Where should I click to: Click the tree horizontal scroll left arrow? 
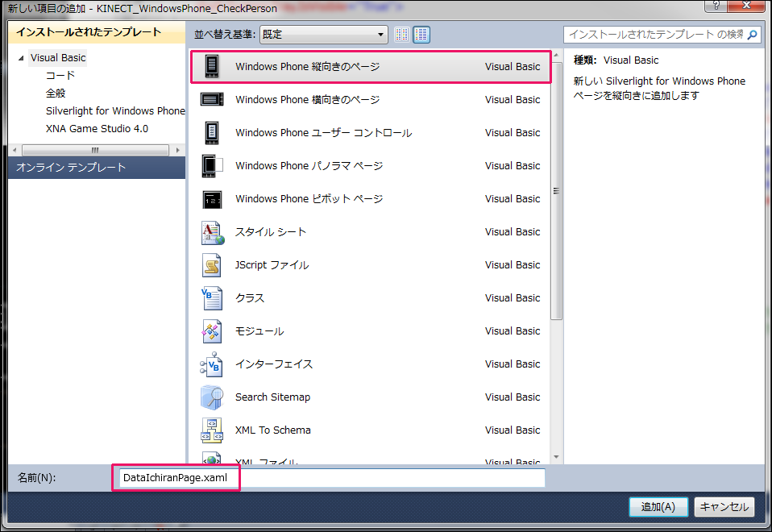15,150
